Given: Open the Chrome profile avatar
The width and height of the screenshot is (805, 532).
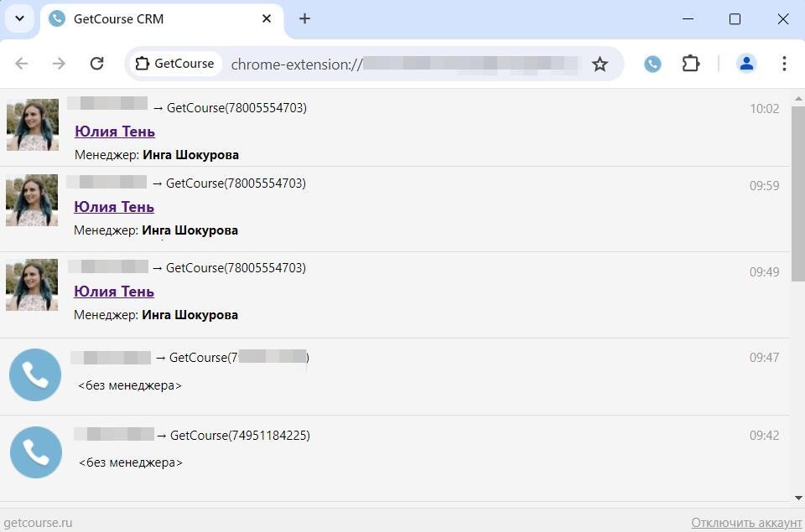Looking at the screenshot, I should coord(746,64).
